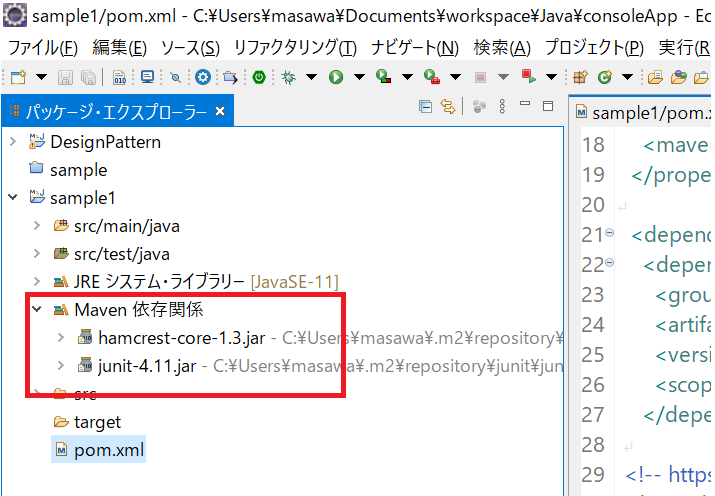
Task: Collapse the fold marker at line 21
Action: (610, 233)
